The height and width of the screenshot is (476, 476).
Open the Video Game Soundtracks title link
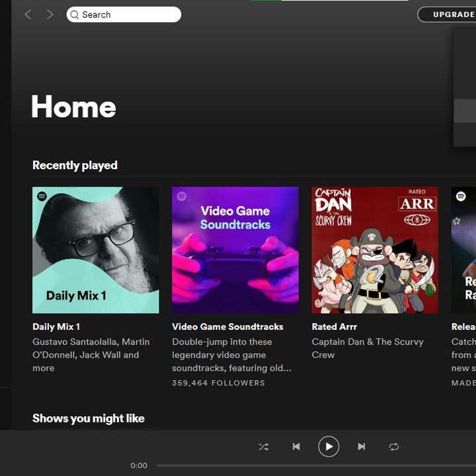(x=227, y=327)
